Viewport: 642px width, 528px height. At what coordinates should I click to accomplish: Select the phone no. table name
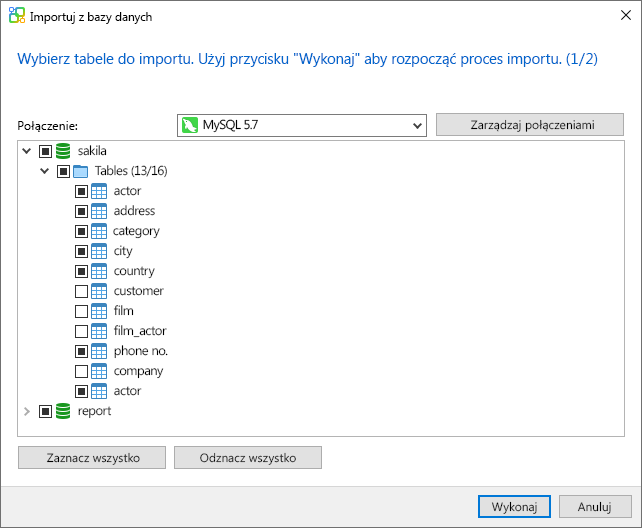[141, 351]
